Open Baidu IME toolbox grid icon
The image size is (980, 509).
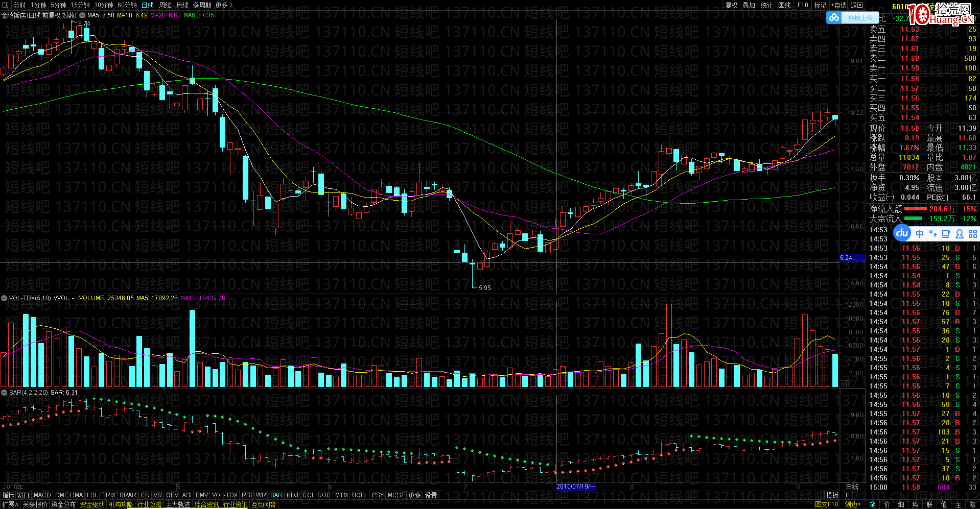pos(972,234)
